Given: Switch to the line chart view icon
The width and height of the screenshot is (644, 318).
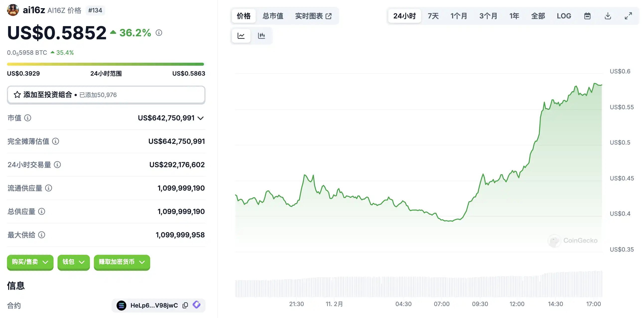Looking at the screenshot, I should [x=241, y=36].
